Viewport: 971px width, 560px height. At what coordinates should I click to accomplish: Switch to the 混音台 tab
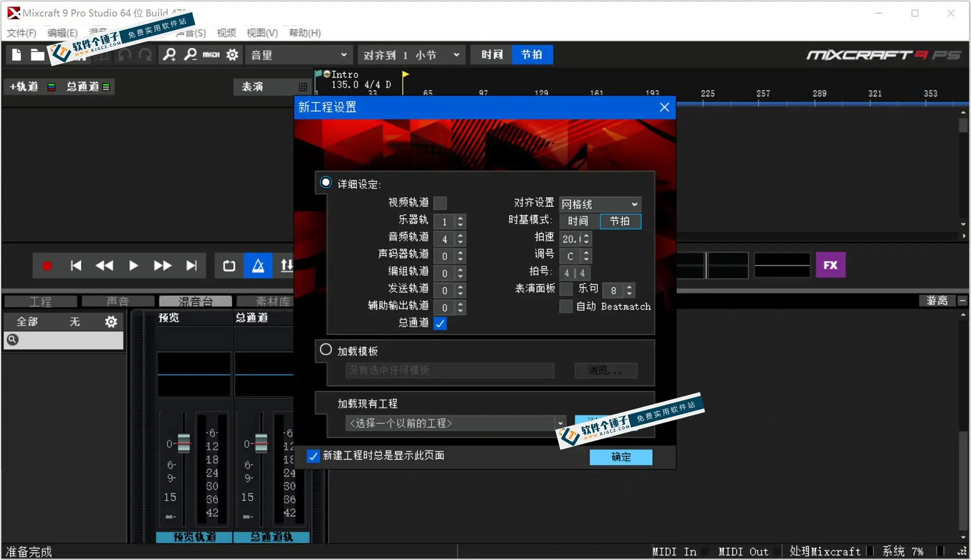(x=195, y=301)
